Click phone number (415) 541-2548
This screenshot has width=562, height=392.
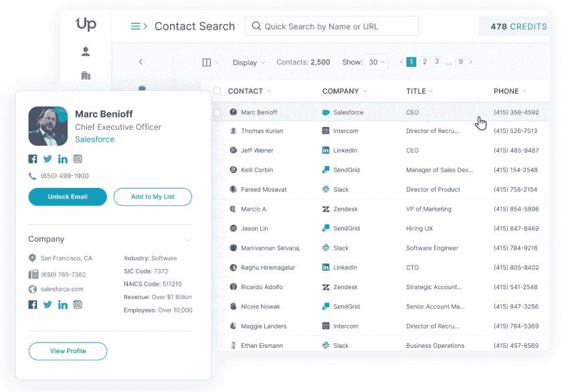[516, 287]
